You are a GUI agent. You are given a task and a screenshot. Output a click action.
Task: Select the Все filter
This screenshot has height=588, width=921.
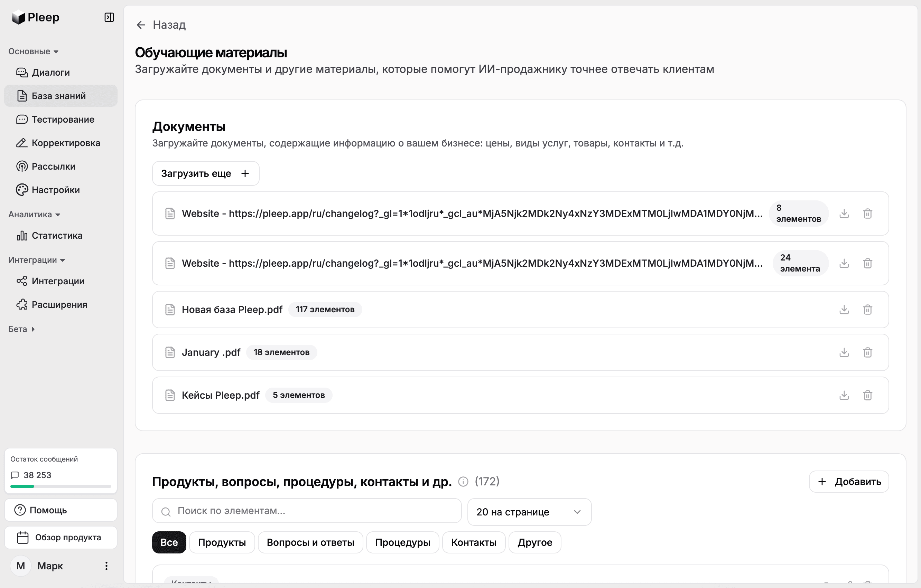pyautogui.click(x=169, y=542)
